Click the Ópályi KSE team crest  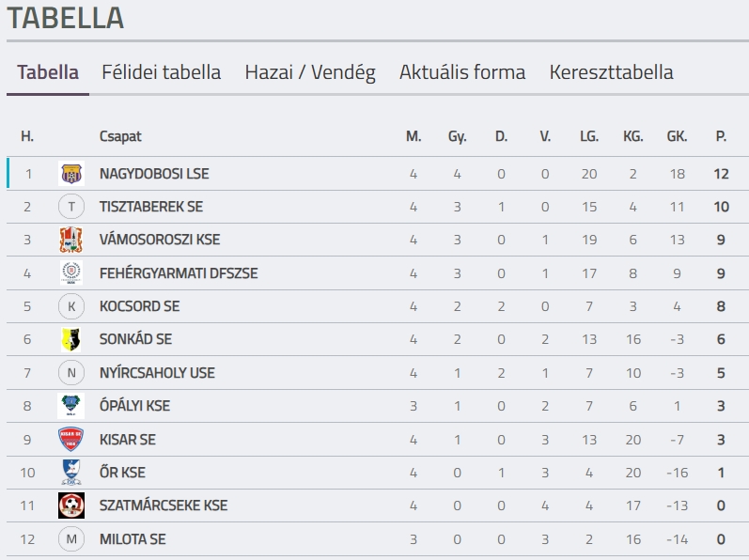(x=71, y=406)
